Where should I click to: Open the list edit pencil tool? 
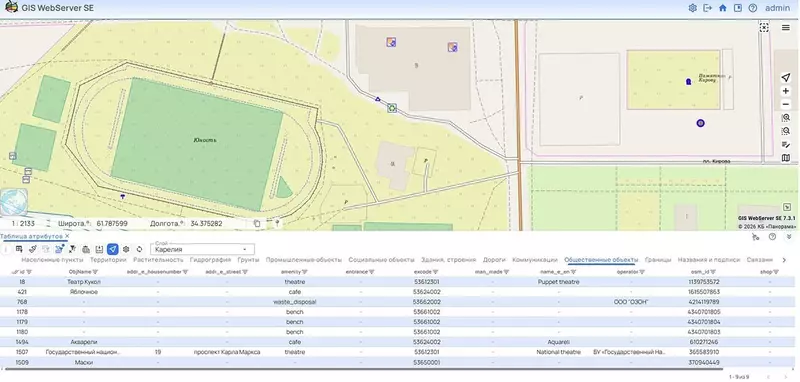(786, 145)
